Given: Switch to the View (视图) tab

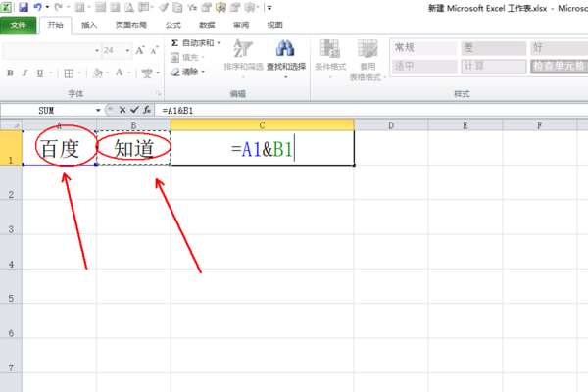Looking at the screenshot, I should point(274,25).
